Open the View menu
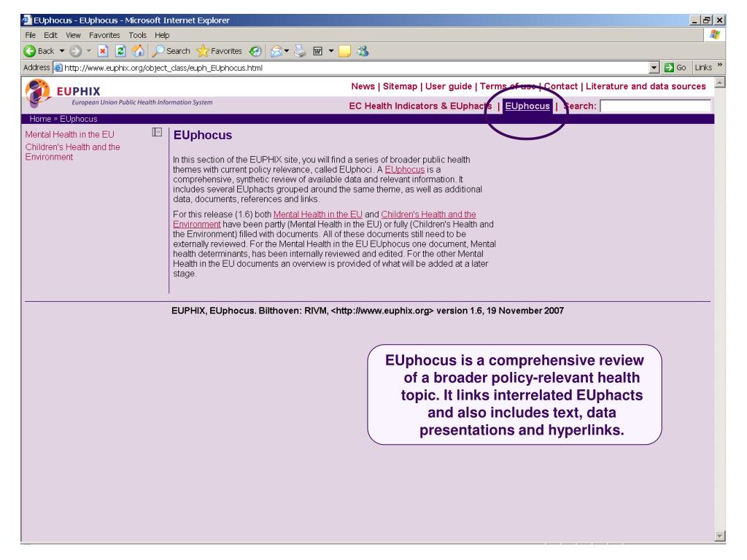The width and height of the screenshot is (747, 560). point(73,35)
